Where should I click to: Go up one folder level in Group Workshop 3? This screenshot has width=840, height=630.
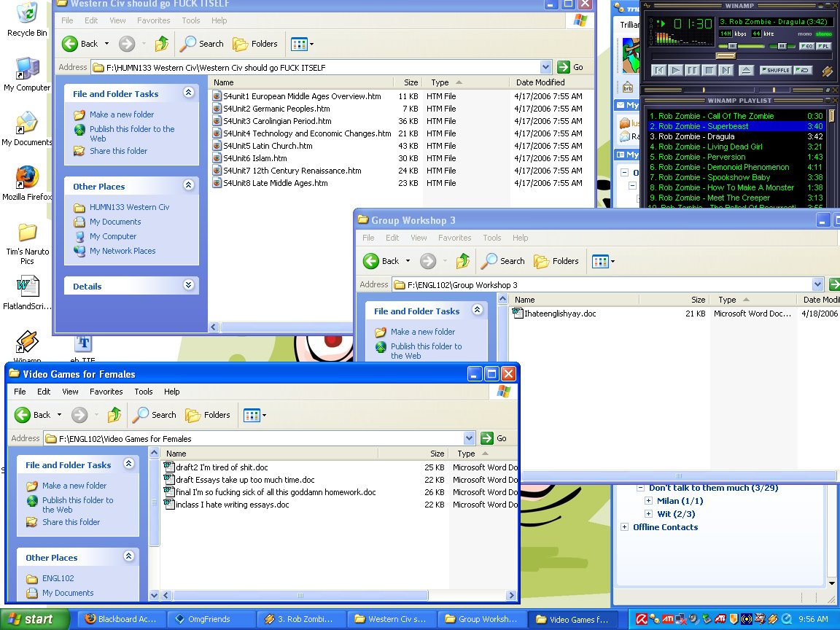462,261
